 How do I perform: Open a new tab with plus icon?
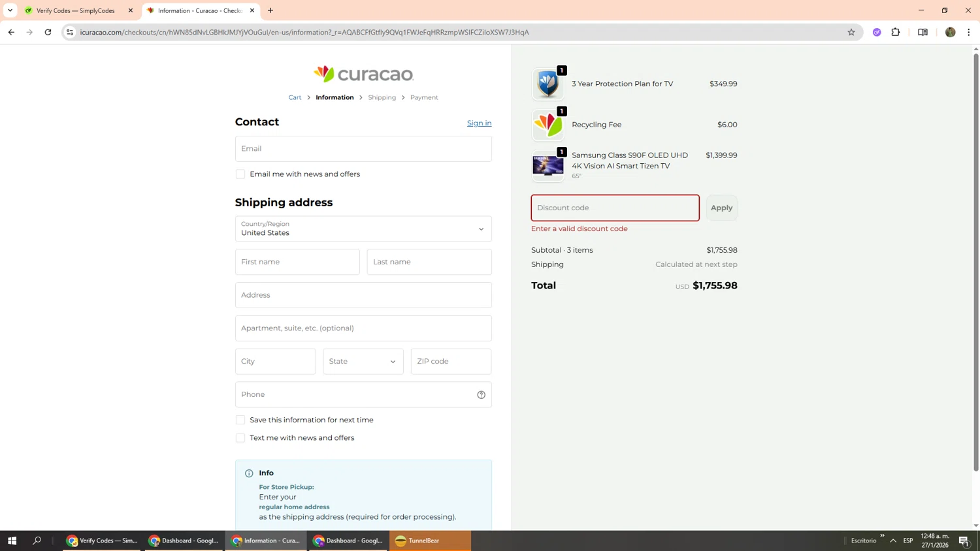pos(270,10)
